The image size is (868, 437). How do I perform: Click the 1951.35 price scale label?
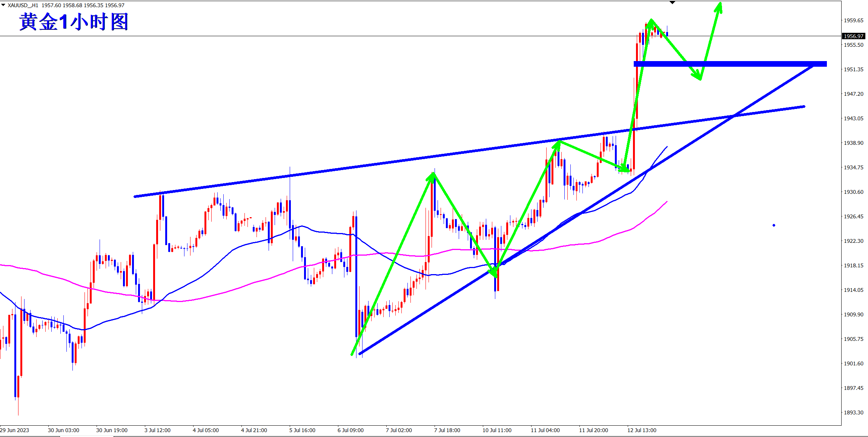tap(853, 69)
